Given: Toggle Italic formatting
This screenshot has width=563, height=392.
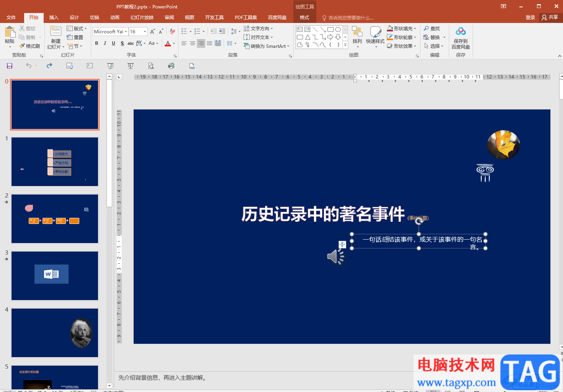Looking at the screenshot, I should [x=105, y=43].
